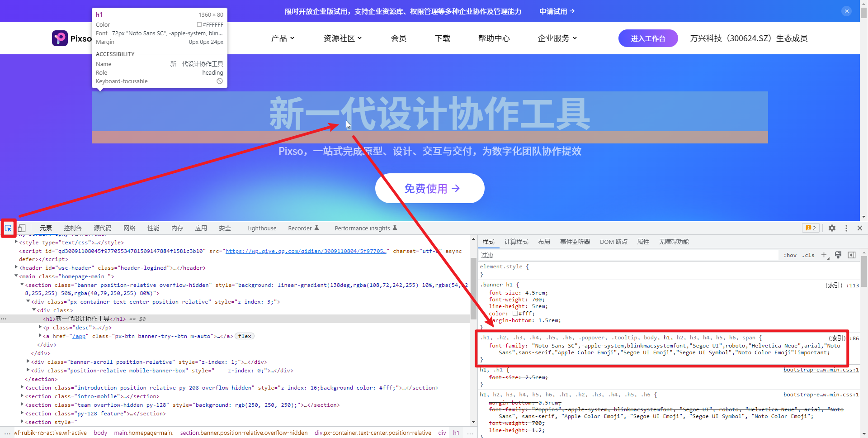Click the new style rule plus icon
The image size is (868, 438).
point(824,255)
